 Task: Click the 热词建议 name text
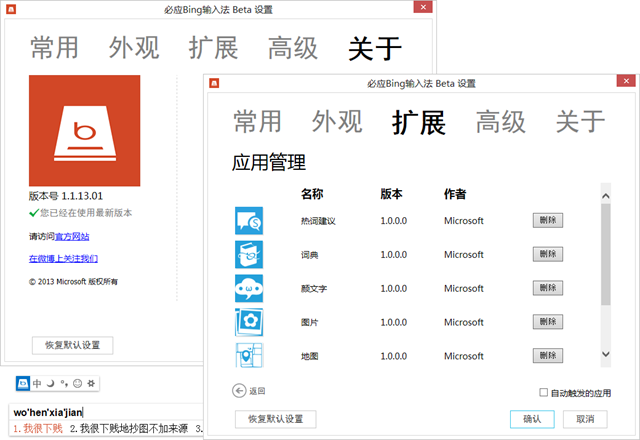pos(318,221)
